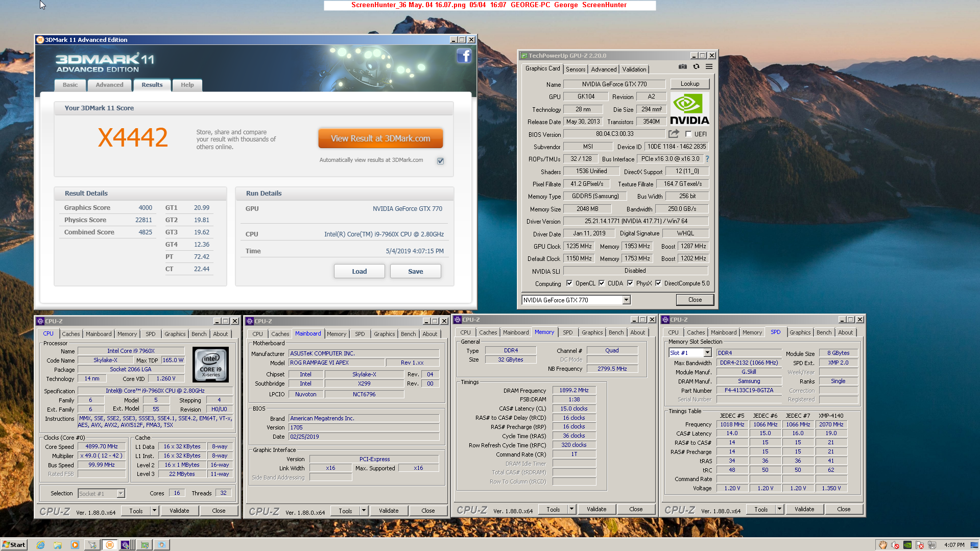This screenshot has height=551, width=980.
Task: Toggle automatically view results at 3DMark.com
Action: [440, 161]
